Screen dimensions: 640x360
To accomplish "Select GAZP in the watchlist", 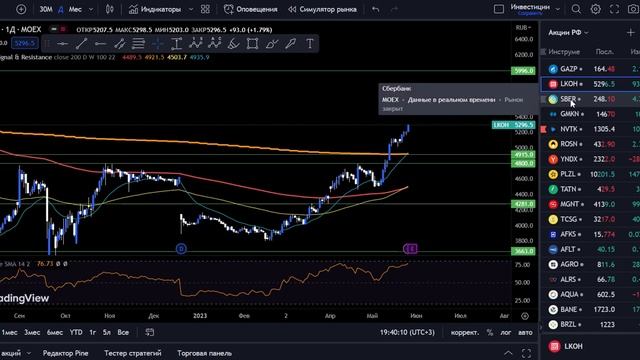I will click(590, 69).
